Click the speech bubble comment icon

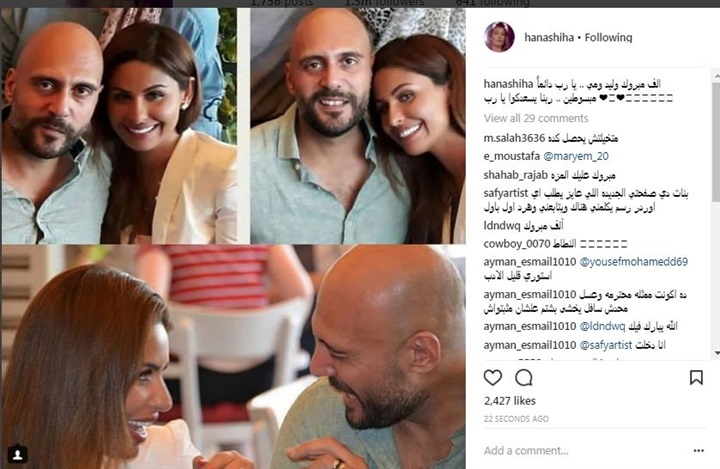pyautogui.click(x=523, y=378)
